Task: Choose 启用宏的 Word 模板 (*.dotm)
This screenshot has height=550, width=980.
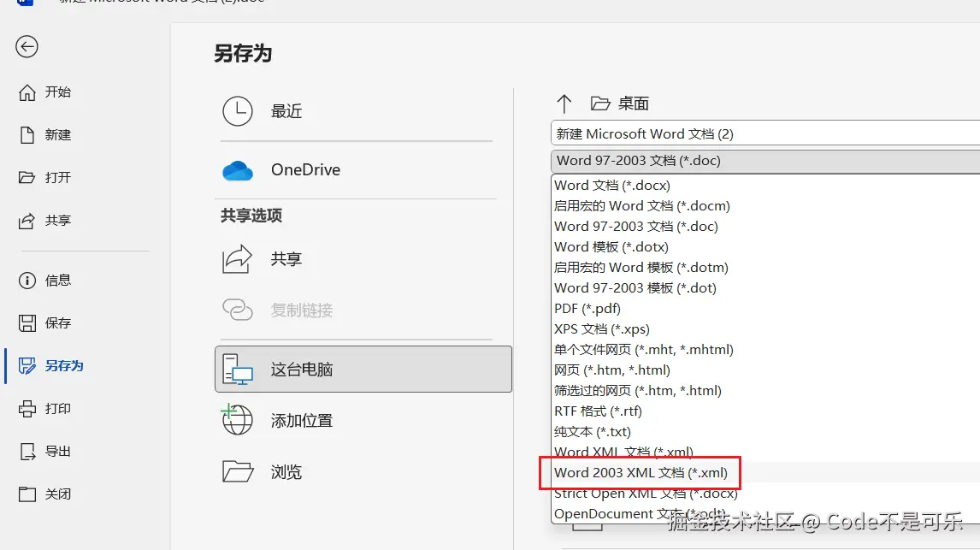Action: pyautogui.click(x=641, y=268)
